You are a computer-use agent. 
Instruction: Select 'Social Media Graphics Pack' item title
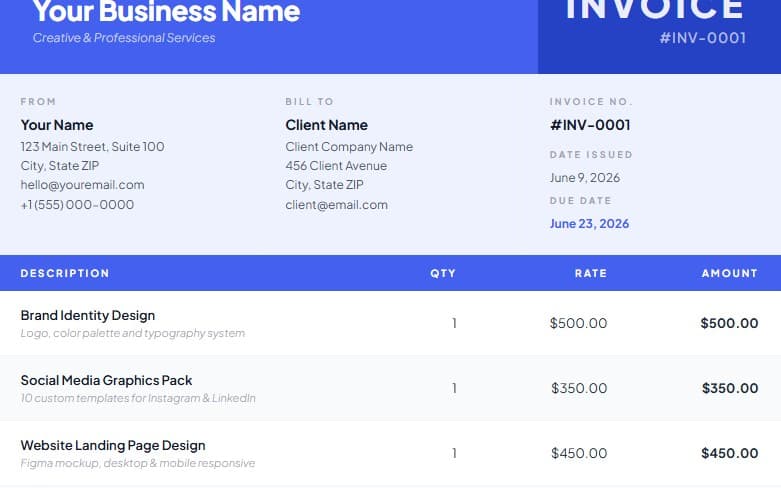click(x=106, y=380)
